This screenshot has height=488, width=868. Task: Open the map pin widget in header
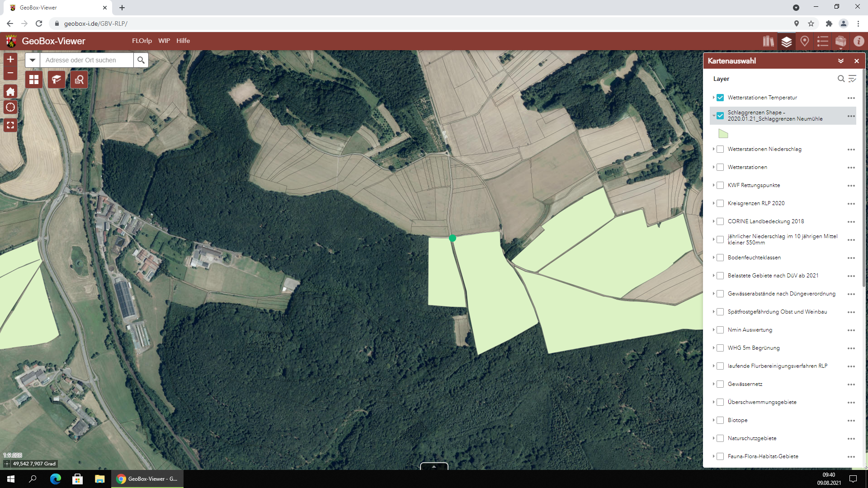click(x=804, y=42)
